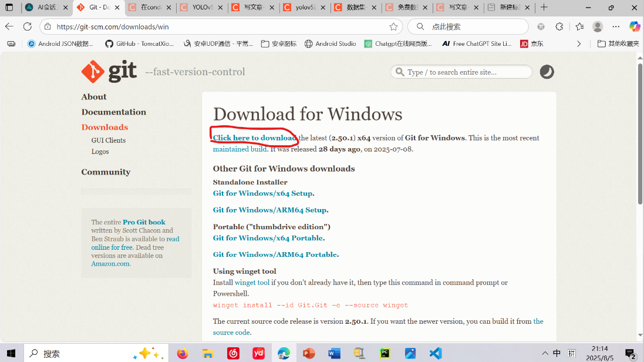Download Git for Windows/ARM64 Portable
This screenshot has height=362, width=644.
[275, 254]
